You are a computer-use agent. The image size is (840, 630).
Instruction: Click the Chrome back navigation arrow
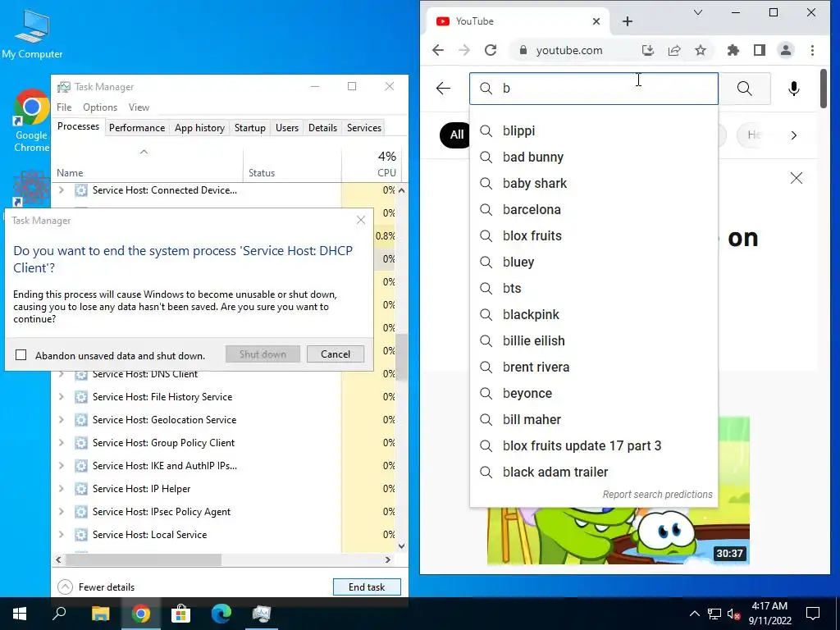pyautogui.click(x=438, y=50)
